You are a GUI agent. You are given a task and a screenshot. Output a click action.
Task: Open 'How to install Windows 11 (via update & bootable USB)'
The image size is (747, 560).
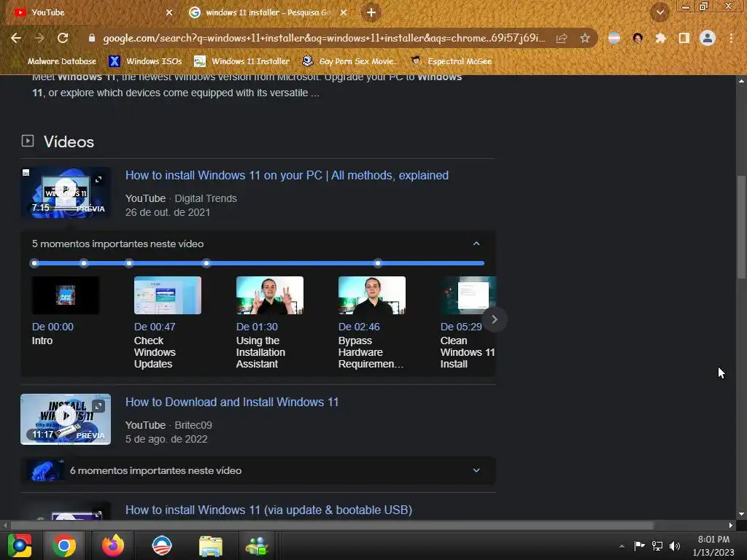click(x=268, y=510)
